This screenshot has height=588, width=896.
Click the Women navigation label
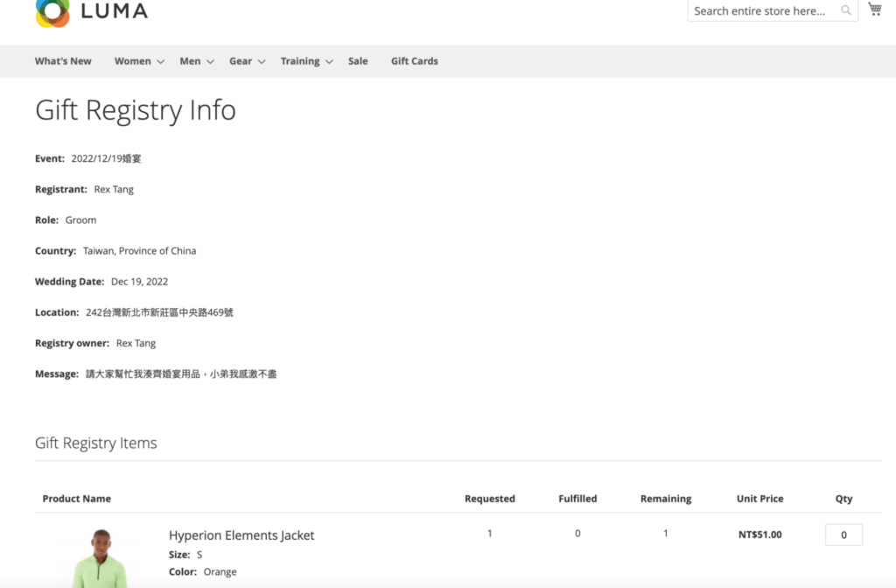coord(132,61)
